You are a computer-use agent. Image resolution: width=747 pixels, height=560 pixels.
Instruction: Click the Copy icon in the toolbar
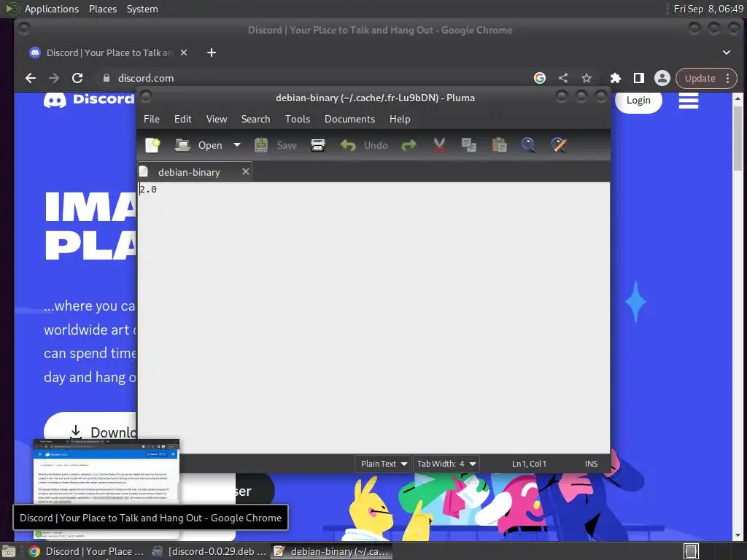click(x=469, y=145)
